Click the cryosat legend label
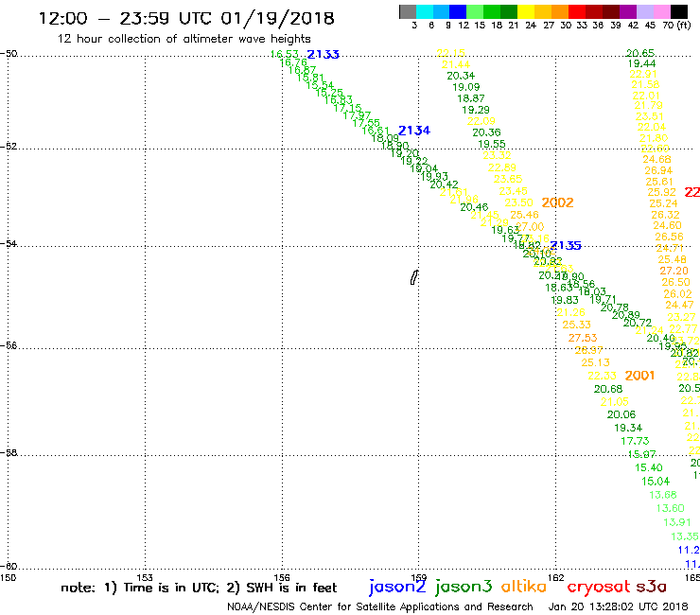This screenshot has height=615, width=700. (599, 588)
